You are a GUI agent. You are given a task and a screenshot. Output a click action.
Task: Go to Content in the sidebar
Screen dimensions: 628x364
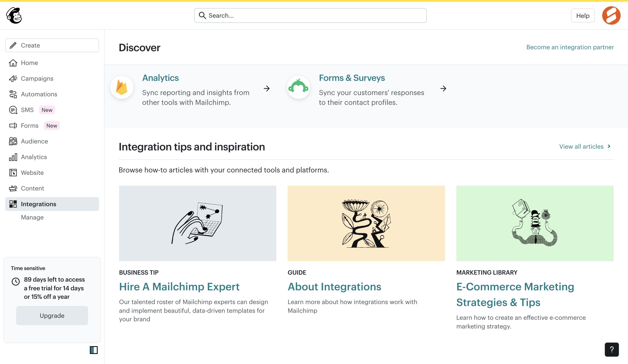coord(52,188)
